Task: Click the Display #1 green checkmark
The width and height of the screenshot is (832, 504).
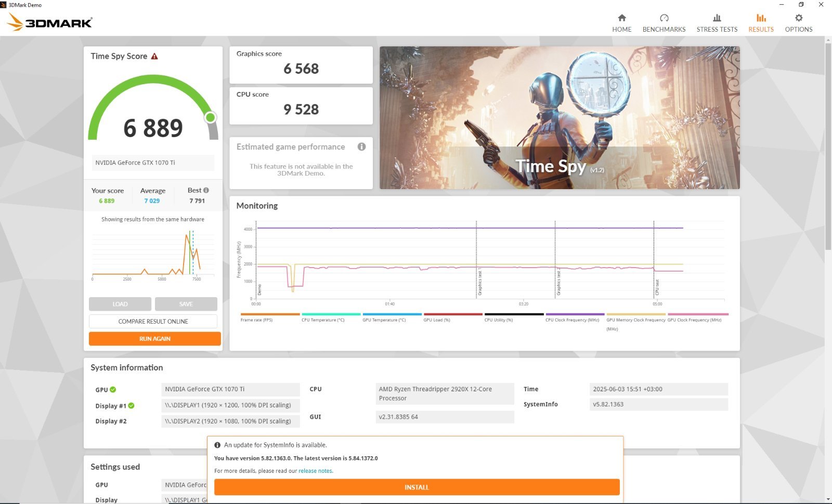Action: pos(131,405)
